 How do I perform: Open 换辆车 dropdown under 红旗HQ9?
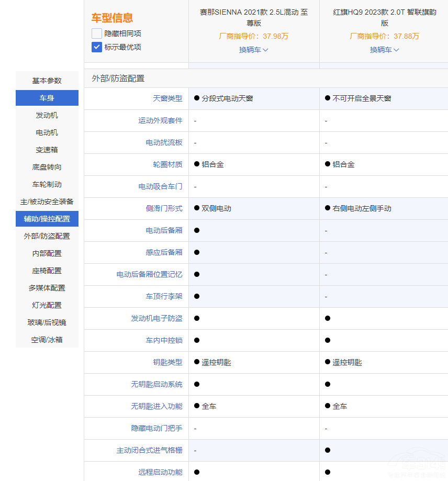tap(385, 50)
